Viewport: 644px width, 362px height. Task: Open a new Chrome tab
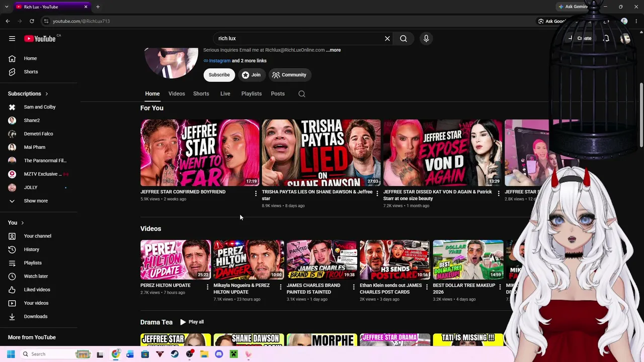coord(98,7)
